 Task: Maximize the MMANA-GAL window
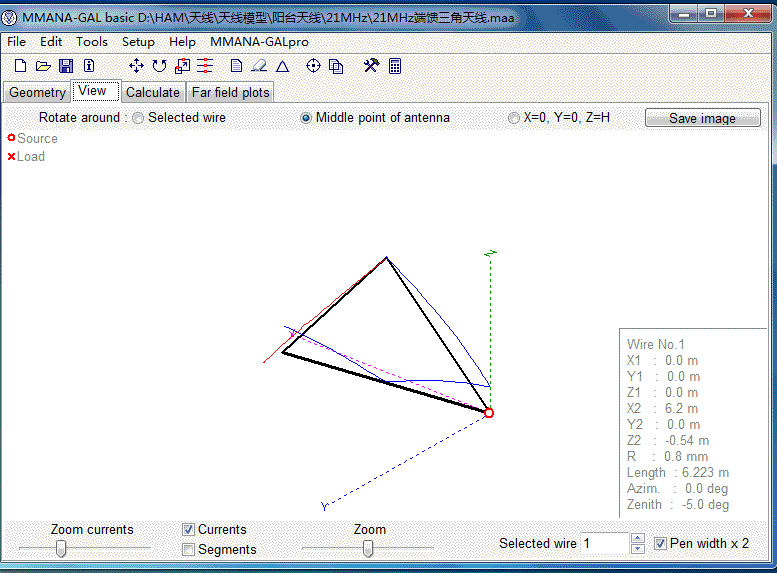(711, 14)
